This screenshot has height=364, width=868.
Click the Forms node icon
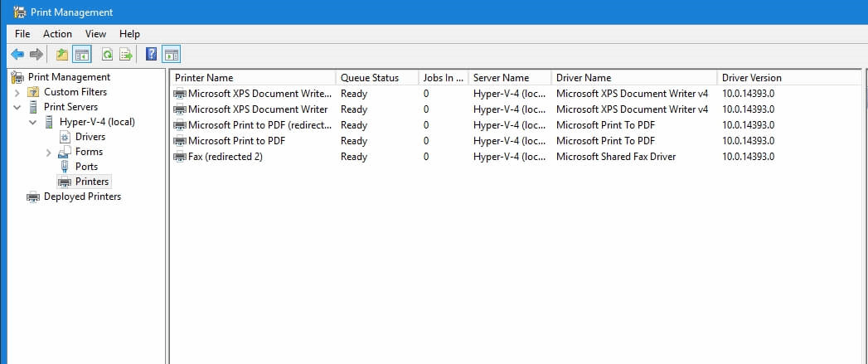(65, 152)
